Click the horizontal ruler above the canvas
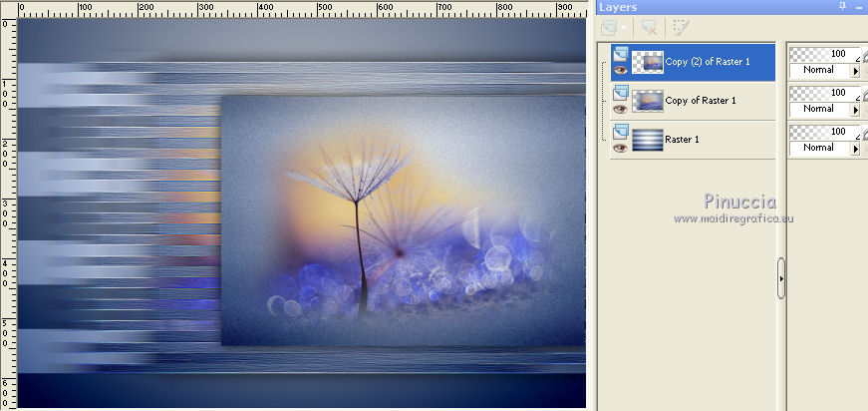The width and height of the screenshot is (868, 411). pos(302,9)
